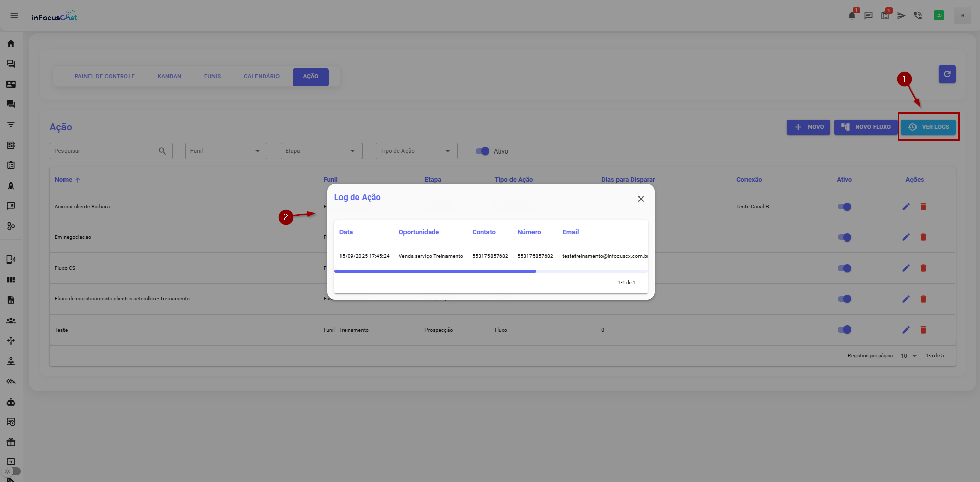Expand the Tipo de Ação dropdown
Viewport: 980px width, 482px height.
416,151
